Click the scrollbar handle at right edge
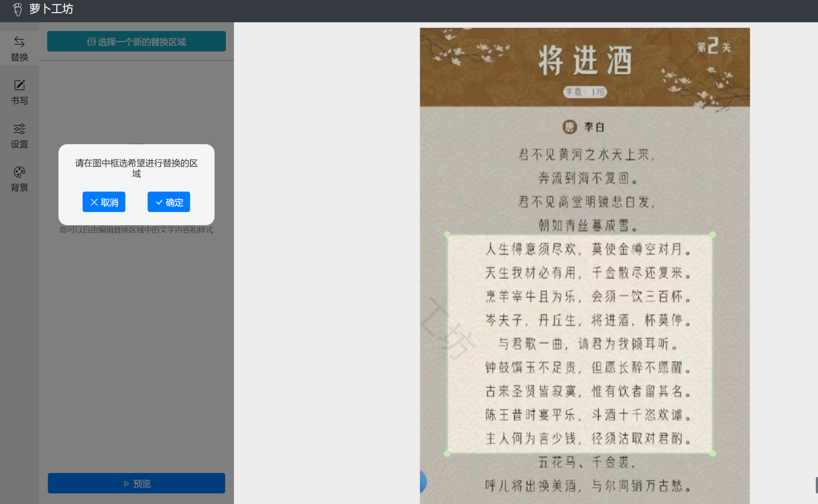This screenshot has height=504, width=818. click(x=816, y=485)
